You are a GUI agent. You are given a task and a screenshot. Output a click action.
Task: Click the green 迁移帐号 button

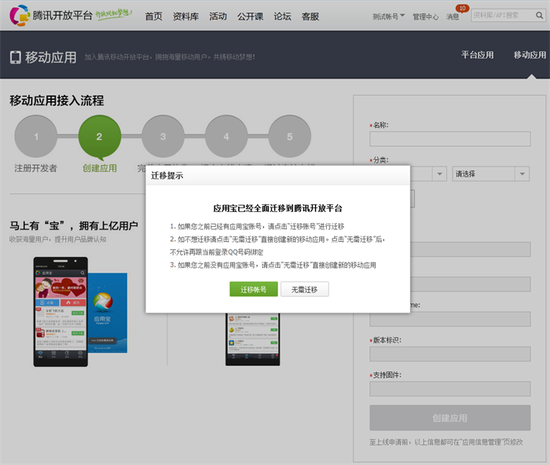254,289
